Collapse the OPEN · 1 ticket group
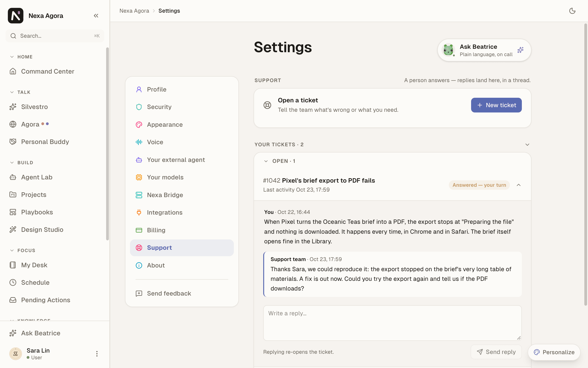The image size is (588, 368). tap(266, 161)
